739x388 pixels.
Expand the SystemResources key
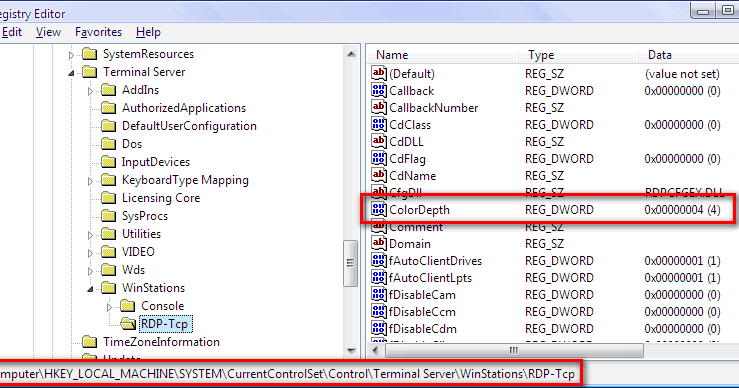(x=71, y=55)
